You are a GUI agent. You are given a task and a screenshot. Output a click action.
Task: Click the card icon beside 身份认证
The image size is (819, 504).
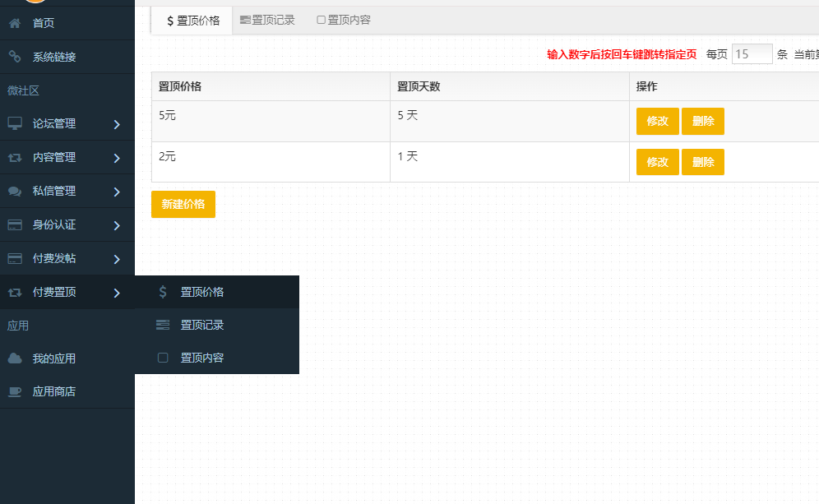click(15, 224)
